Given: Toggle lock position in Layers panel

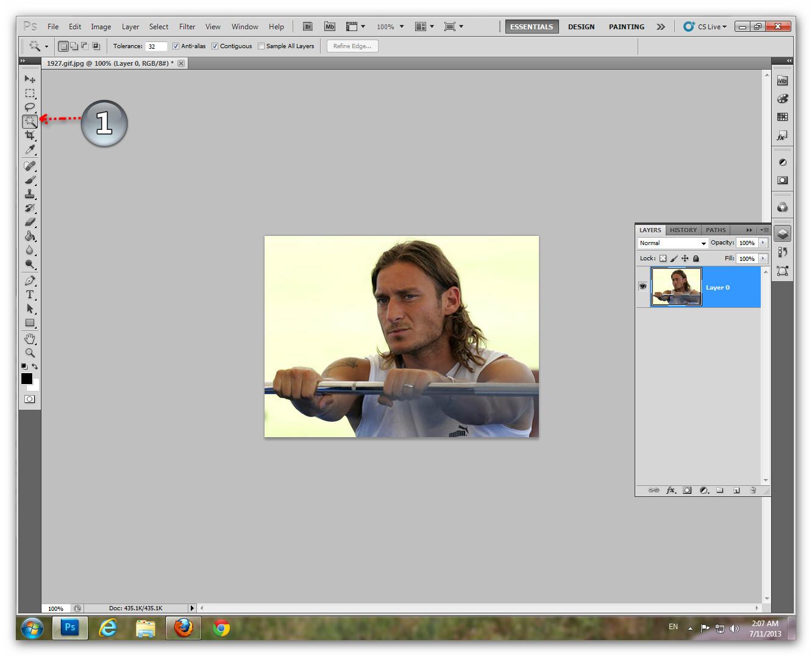Looking at the screenshot, I should 685,258.
